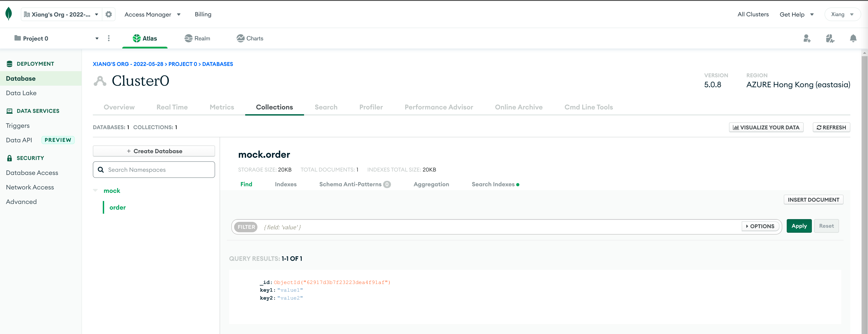Refresh the collections list
The width and height of the screenshot is (868, 334).
click(x=831, y=128)
